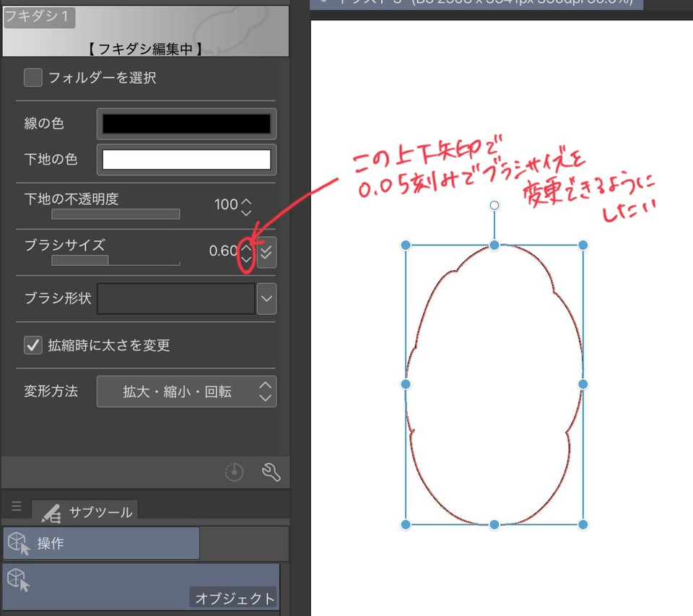Open brush size dynamics double-chevron button

point(266,253)
